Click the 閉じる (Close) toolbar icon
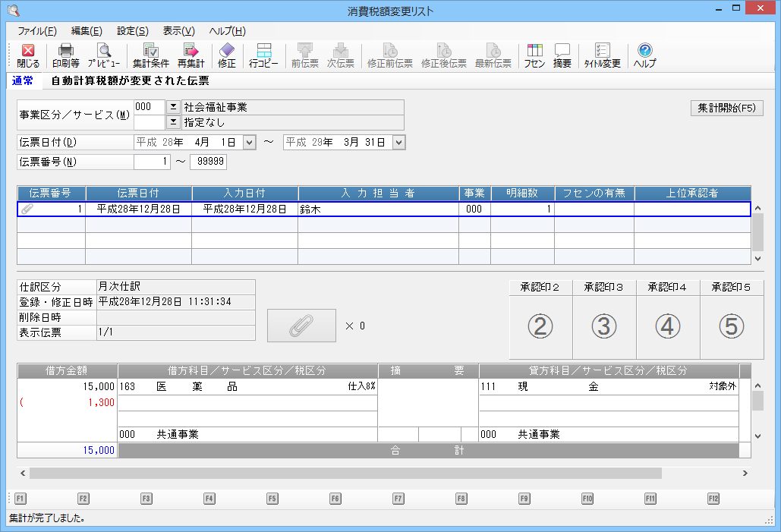781x532 pixels. [x=28, y=55]
